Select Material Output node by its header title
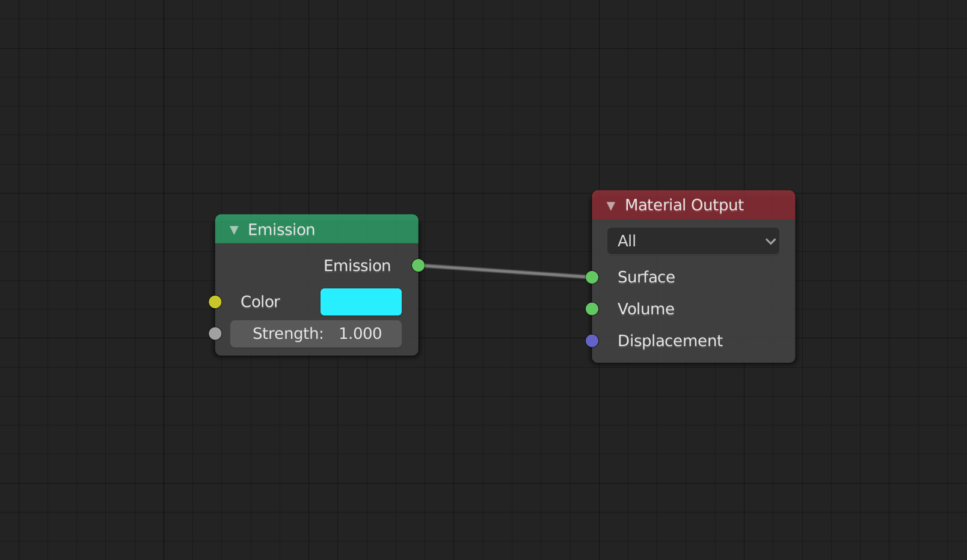The height and width of the screenshot is (560, 967). point(684,205)
